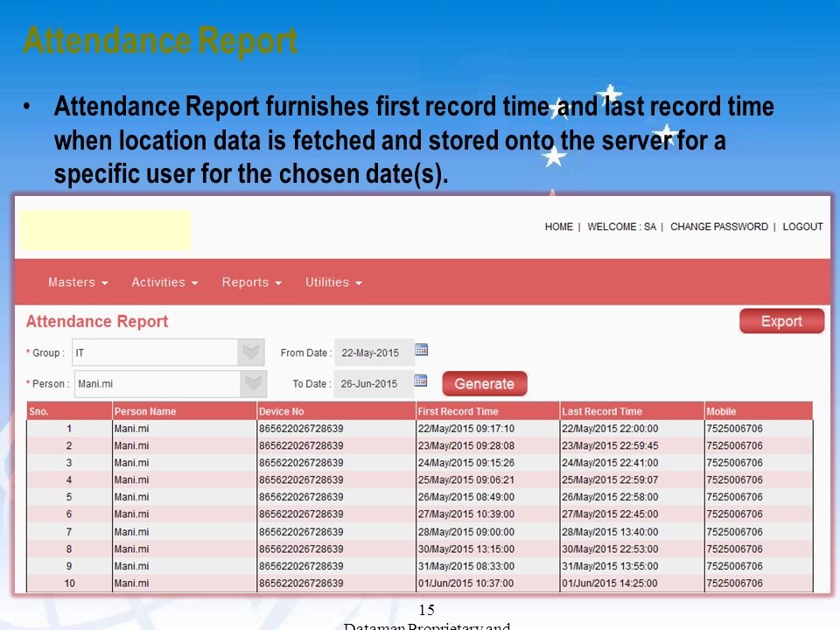Image resolution: width=840 pixels, height=630 pixels.
Task: Click the LOGOUT link
Action: pos(802,227)
